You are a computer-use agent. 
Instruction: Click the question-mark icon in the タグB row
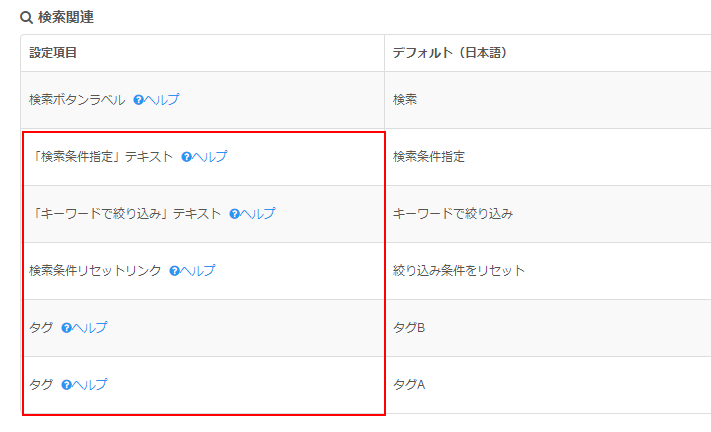click(x=67, y=328)
